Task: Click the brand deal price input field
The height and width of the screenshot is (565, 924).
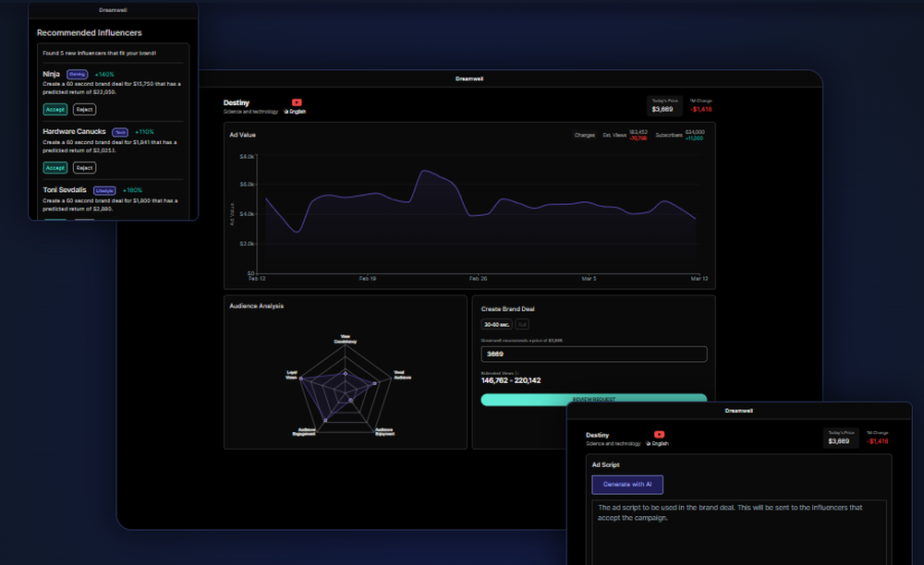Action: [594, 354]
